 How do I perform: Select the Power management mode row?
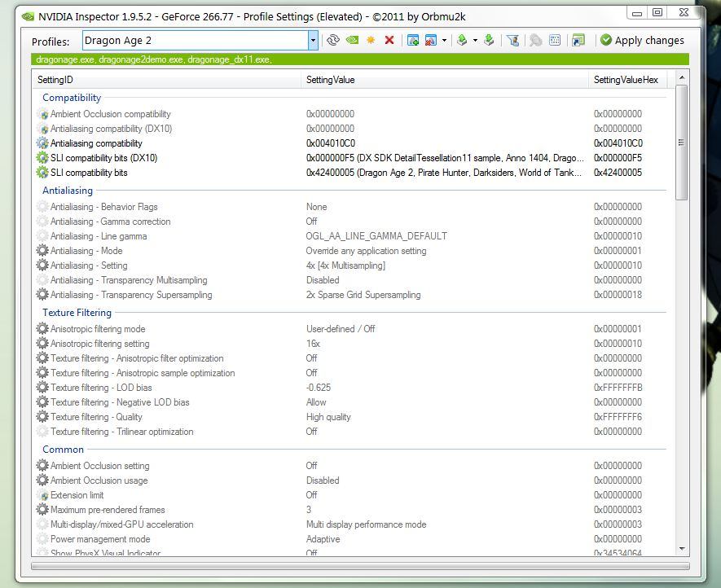pos(350,539)
